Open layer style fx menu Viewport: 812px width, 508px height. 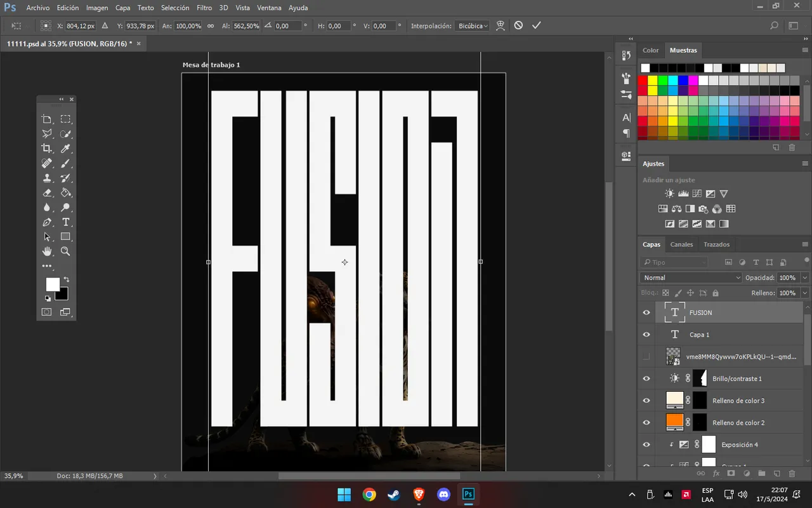716,474
